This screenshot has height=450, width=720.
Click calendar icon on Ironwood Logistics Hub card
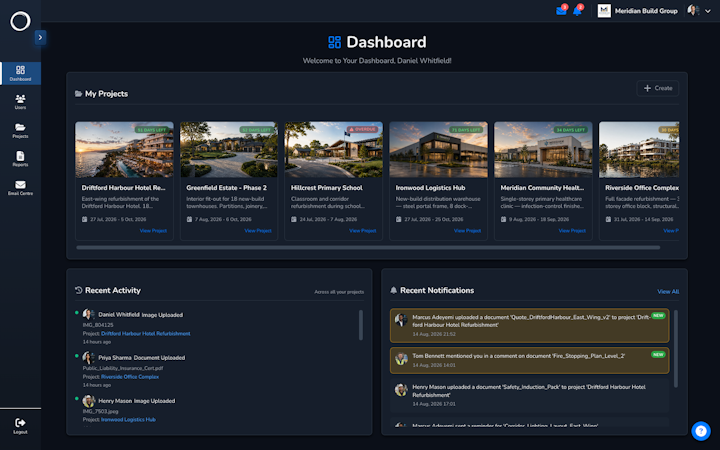399,219
